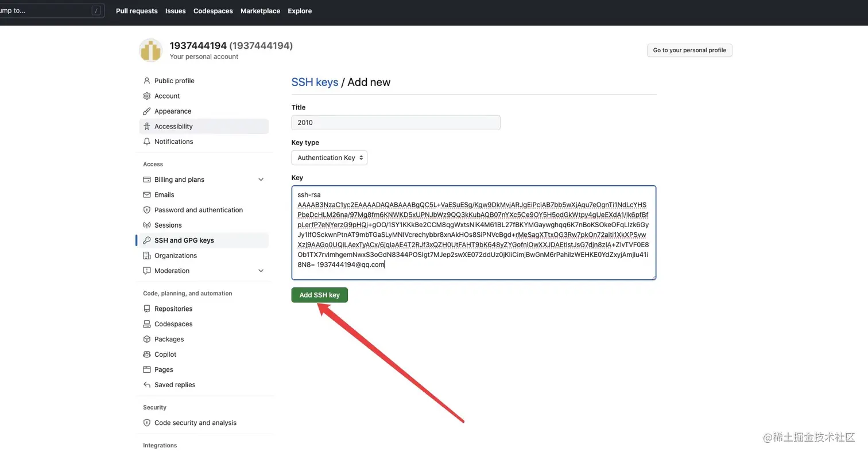Open Marketplace in top navigation
The height and width of the screenshot is (456, 868).
[x=260, y=11]
